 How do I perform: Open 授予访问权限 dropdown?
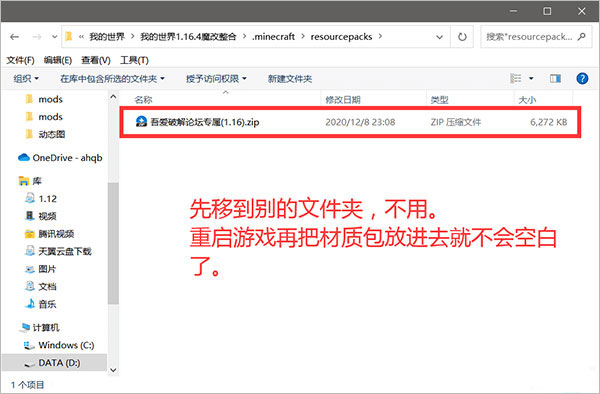coord(216,79)
